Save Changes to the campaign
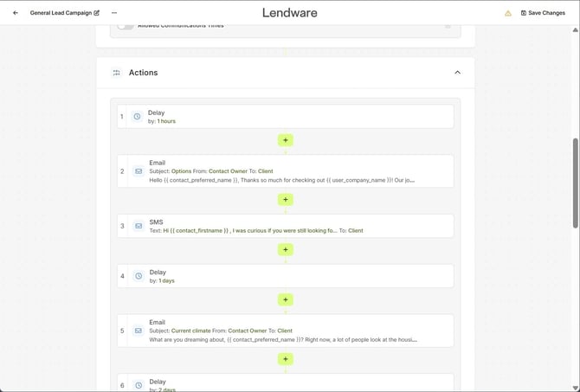 click(543, 13)
